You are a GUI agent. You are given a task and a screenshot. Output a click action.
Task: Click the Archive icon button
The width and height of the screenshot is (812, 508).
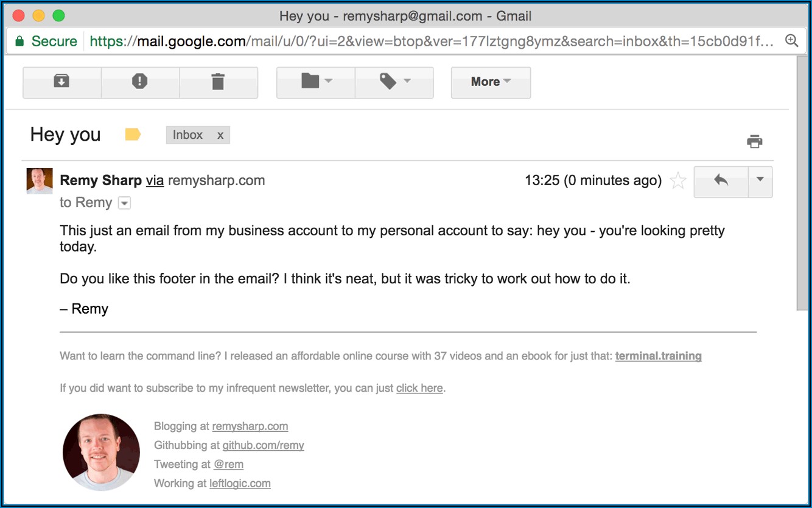pos(61,82)
